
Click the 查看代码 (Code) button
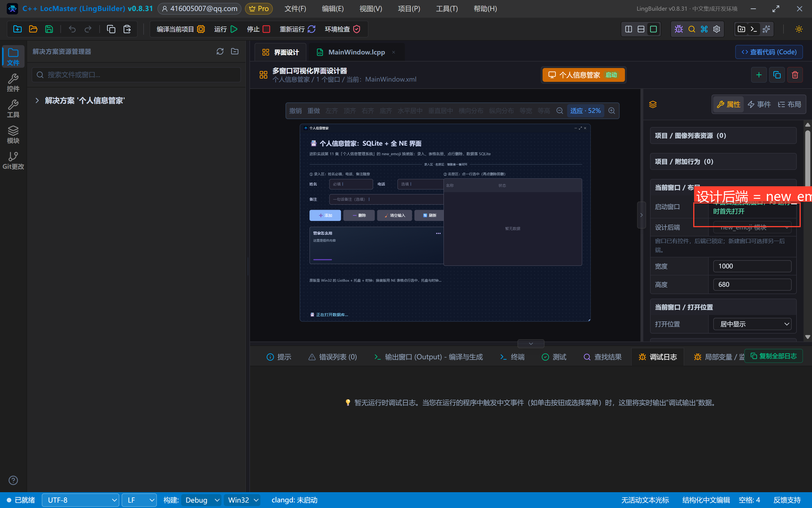coord(769,52)
